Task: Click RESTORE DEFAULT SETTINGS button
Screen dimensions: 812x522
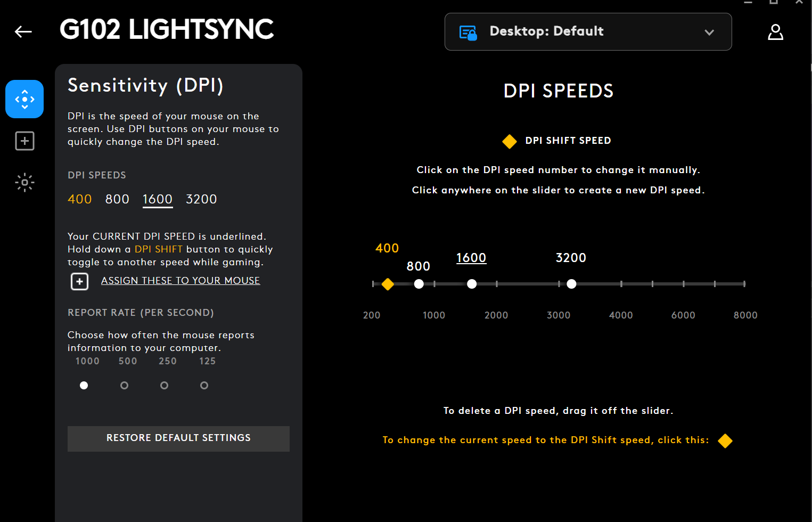Action: (x=178, y=438)
